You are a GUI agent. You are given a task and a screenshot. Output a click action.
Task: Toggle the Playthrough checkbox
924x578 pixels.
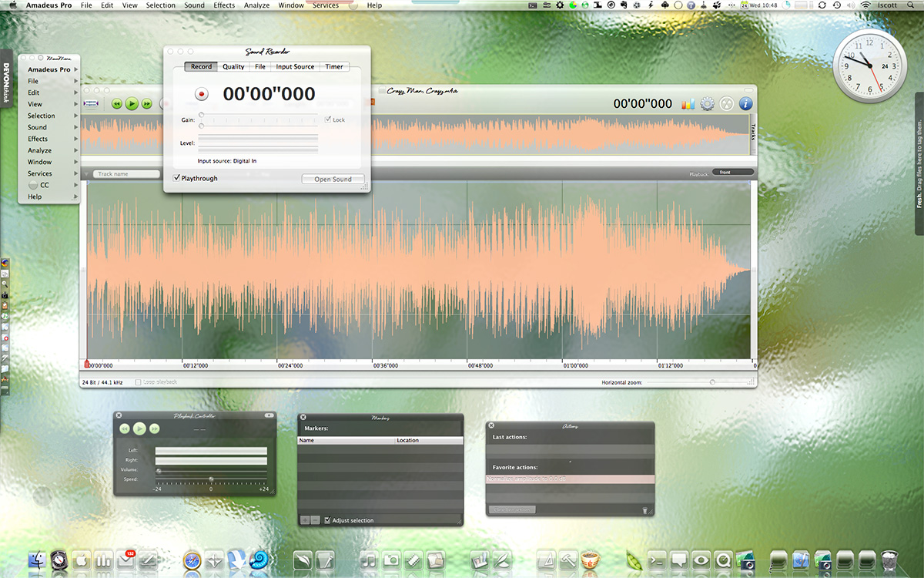(x=176, y=178)
